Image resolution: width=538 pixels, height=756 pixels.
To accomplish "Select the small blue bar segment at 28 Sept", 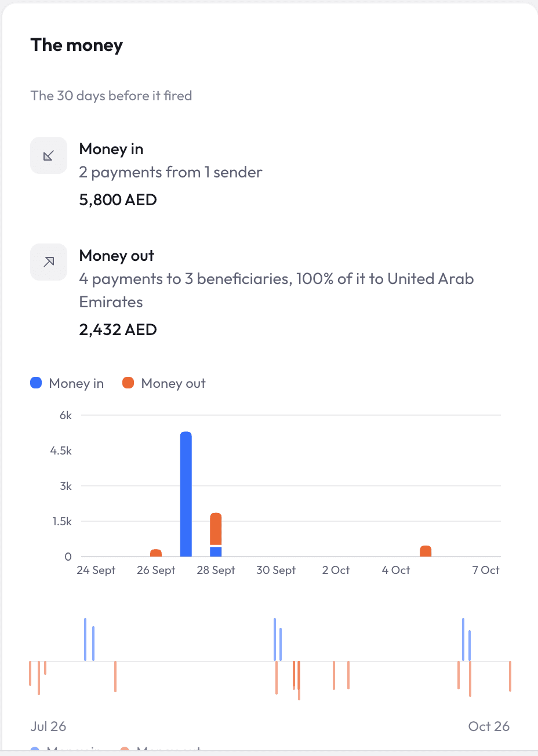I will [216, 552].
